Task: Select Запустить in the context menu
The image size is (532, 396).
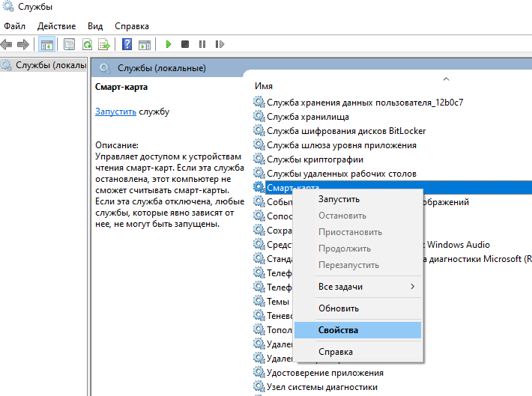Action: tap(339, 199)
